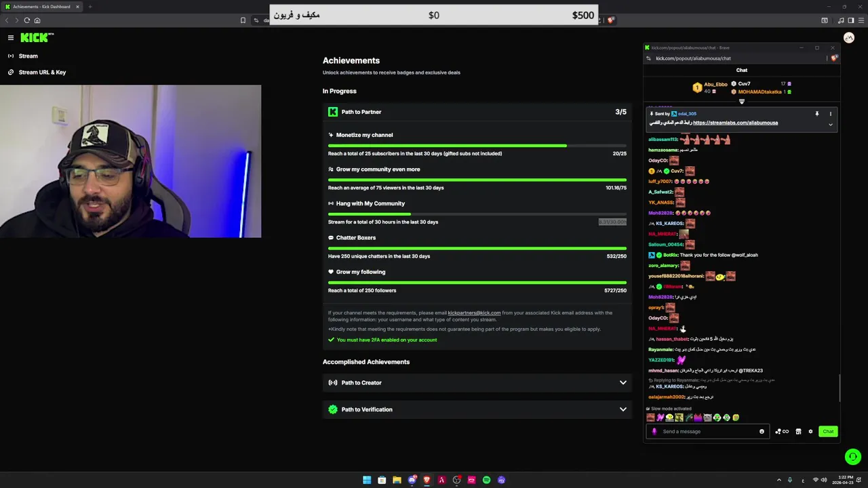The image size is (868, 488).
Task: Open the chat settings gear
Action: coord(810,432)
